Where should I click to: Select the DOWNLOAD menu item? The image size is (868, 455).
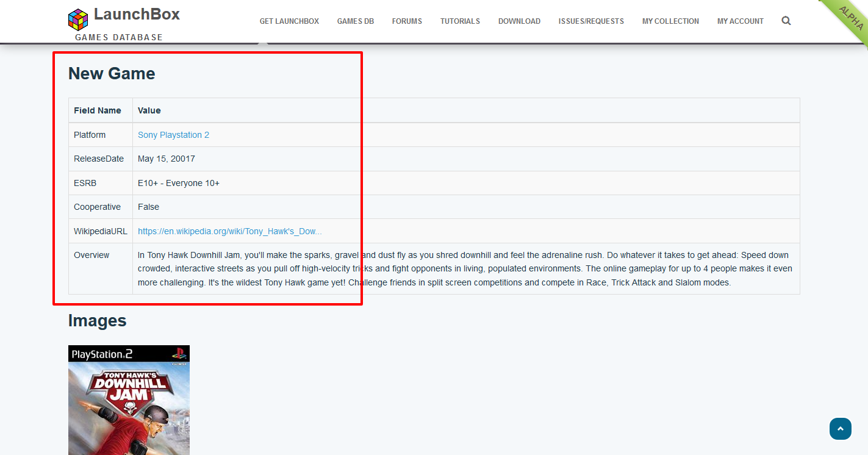click(x=519, y=21)
